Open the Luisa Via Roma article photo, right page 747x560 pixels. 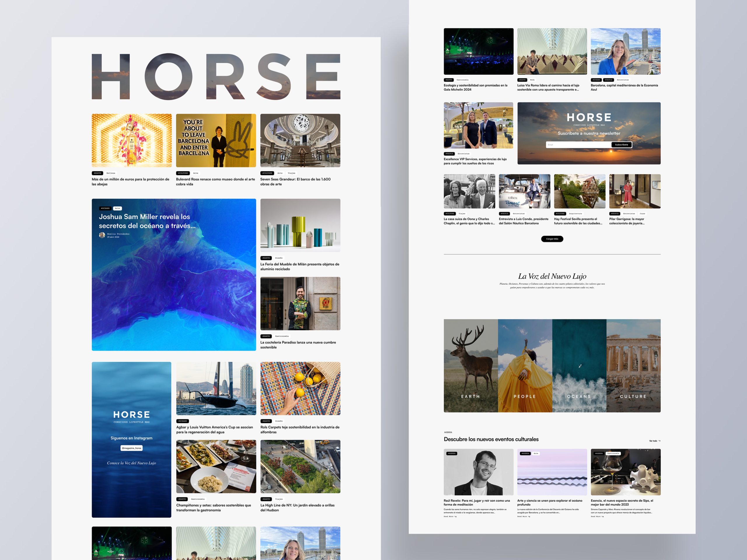tap(552, 51)
